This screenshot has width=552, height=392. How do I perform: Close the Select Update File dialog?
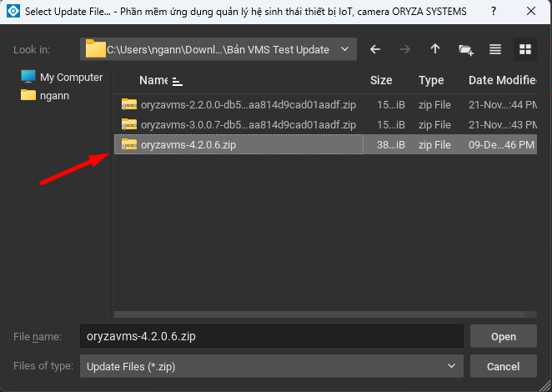pyautogui.click(x=531, y=12)
